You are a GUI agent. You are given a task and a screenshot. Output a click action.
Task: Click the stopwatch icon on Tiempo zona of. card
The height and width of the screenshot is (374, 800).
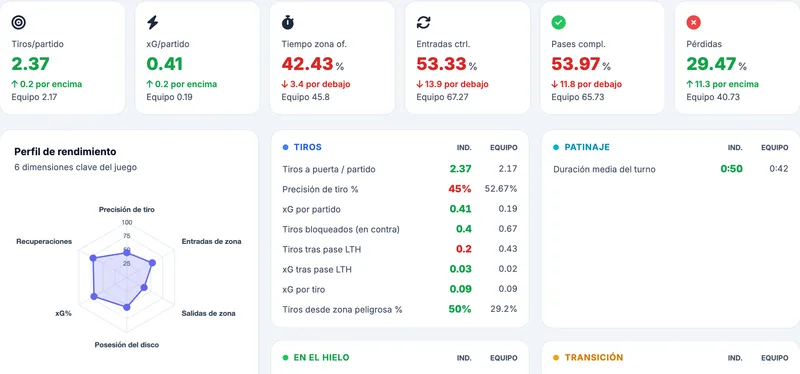tap(288, 22)
